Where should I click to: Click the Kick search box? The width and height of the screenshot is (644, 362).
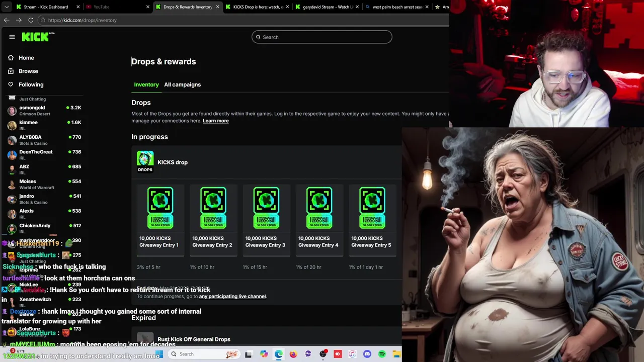(322, 37)
